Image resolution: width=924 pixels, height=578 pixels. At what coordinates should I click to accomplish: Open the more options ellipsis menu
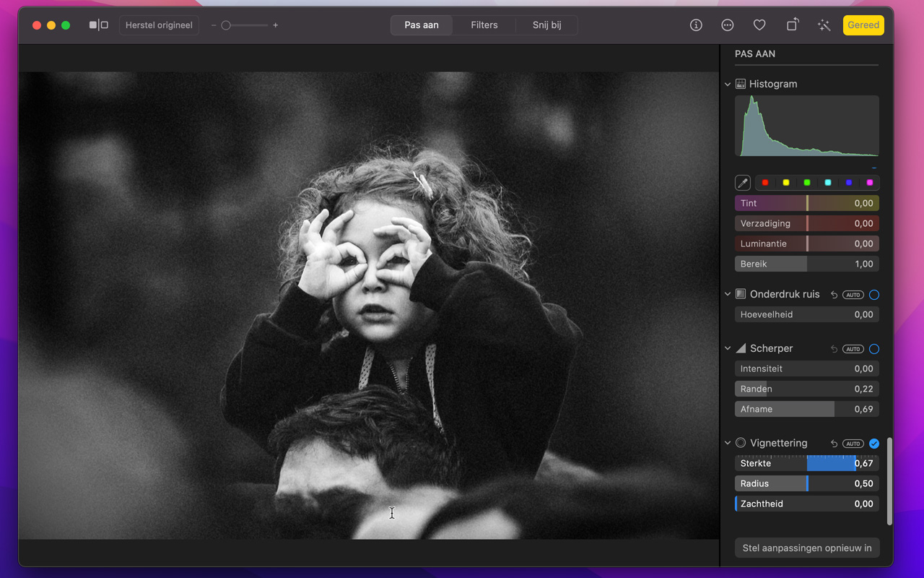pyautogui.click(x=728, y=25)
